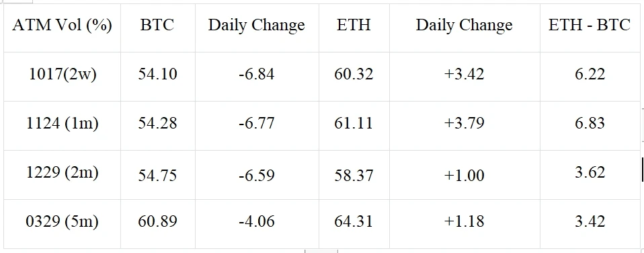Select the cell showing 58.37
The width and height of the screenshot is (644, 253).
(354, 175)
